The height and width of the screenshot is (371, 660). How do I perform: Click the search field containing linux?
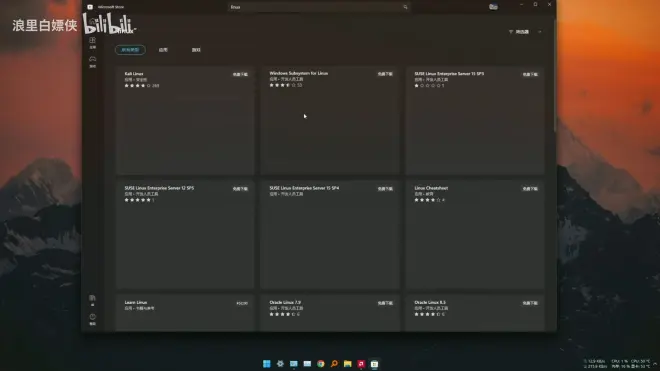coord(319,7)
